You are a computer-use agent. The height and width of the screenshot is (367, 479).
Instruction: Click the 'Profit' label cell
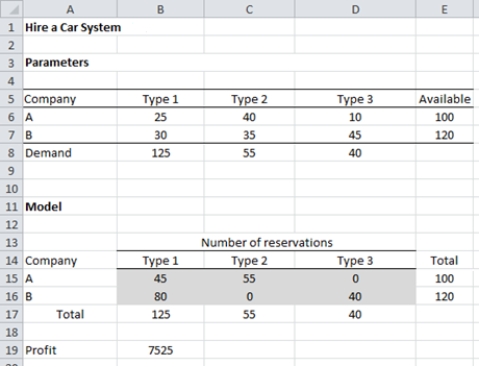coord(70,350)
